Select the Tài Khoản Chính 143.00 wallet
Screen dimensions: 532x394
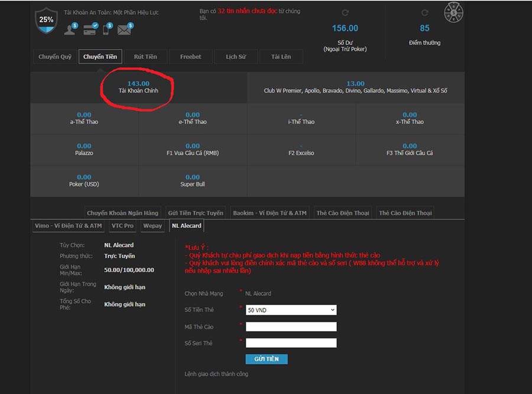click(138, 87)
